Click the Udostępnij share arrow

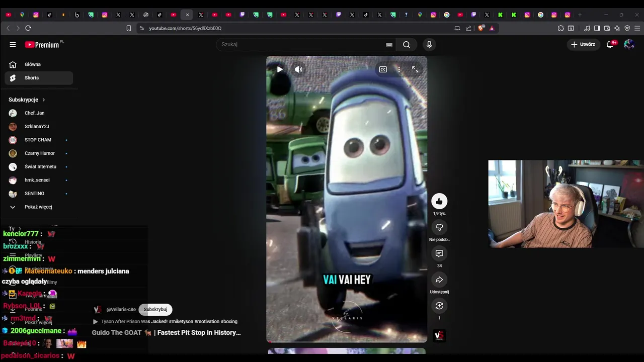(439, 280)
